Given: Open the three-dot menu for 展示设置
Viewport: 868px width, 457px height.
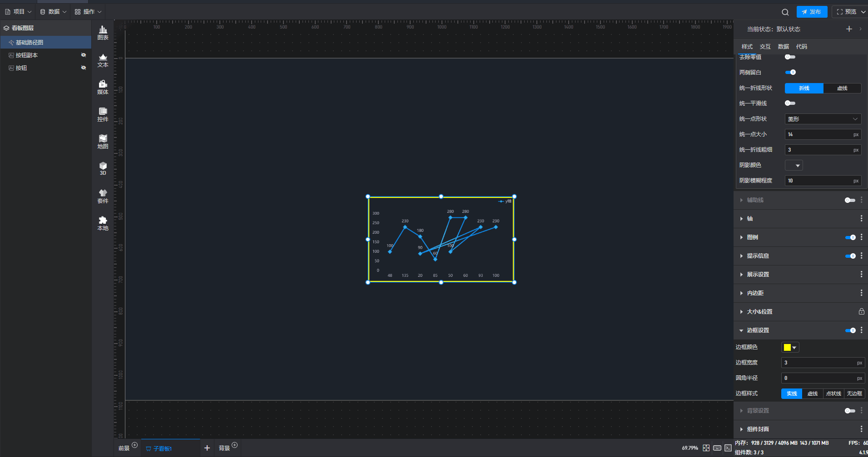Looking at the screenshot, I should (861, 274).
